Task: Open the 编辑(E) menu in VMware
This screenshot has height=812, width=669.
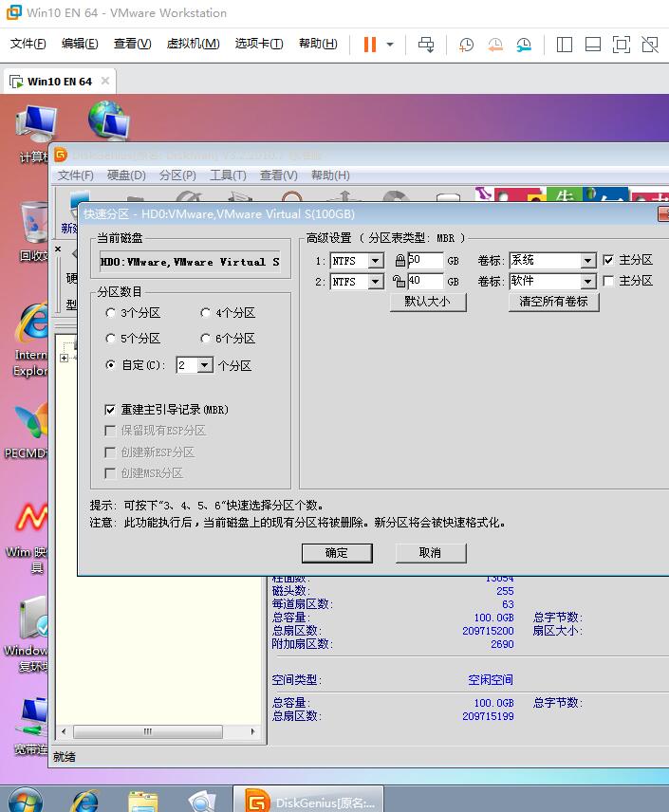Action: tap(80, 44)
